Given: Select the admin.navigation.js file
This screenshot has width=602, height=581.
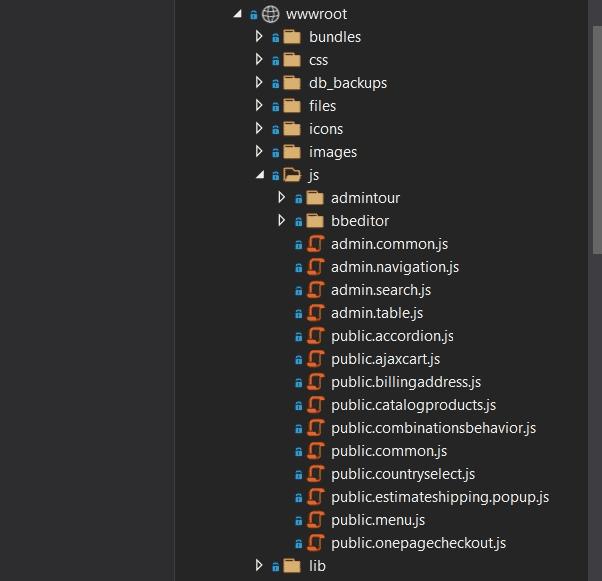Looking at the screenshot, I should coord(395,267).
